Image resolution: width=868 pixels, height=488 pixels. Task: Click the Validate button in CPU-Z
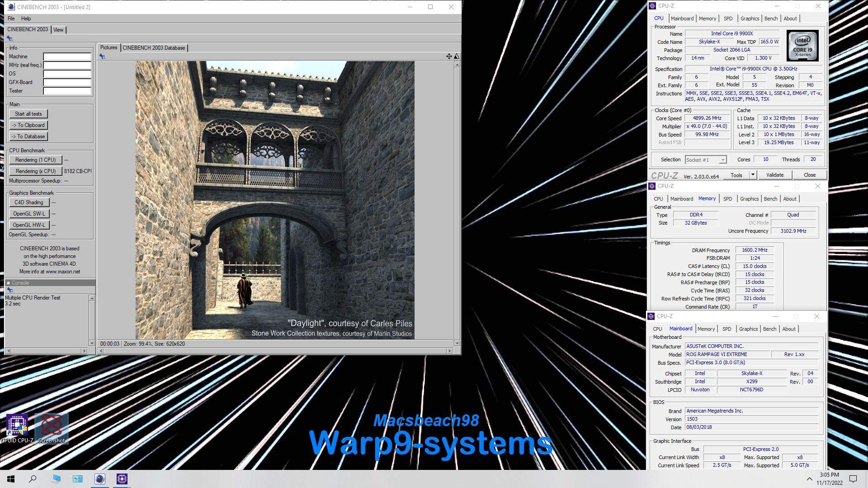pos(775,175)
